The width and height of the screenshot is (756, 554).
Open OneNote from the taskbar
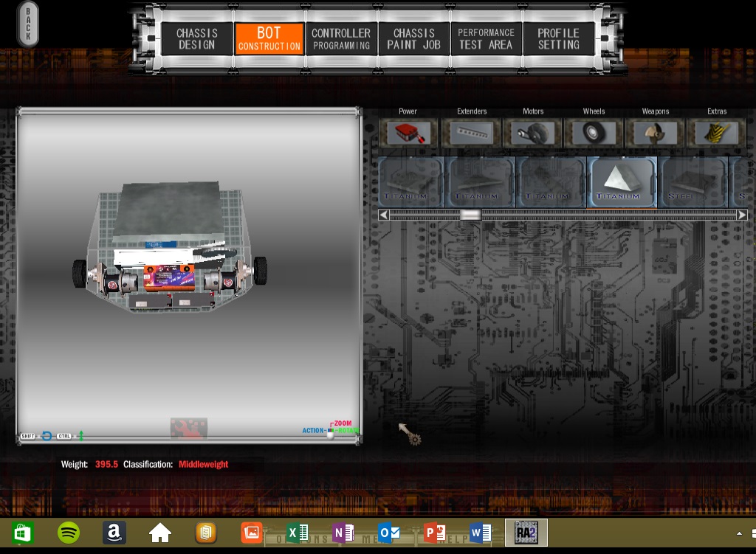[x=343, y=533]
